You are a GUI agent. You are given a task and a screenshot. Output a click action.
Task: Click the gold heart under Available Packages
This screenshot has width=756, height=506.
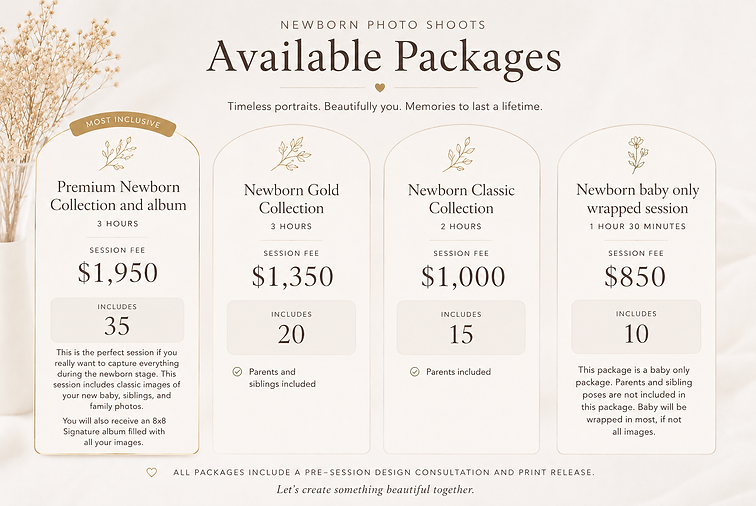(380, 88)
